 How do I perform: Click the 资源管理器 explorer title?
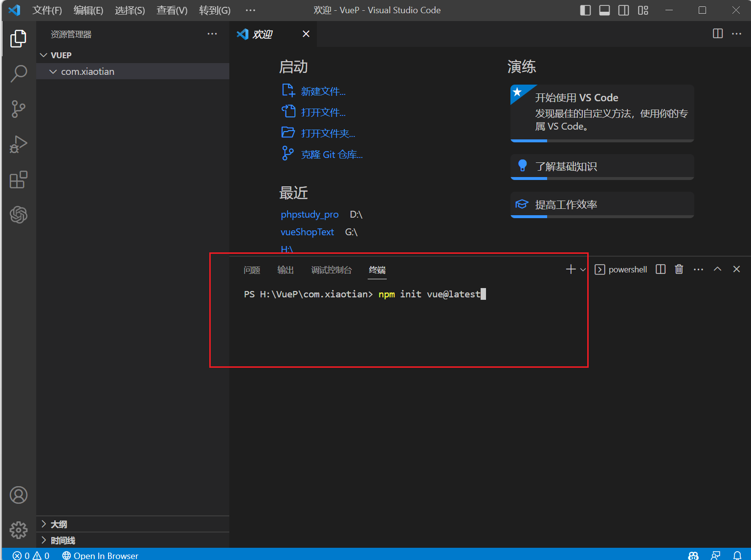click(x=71, y=34)
